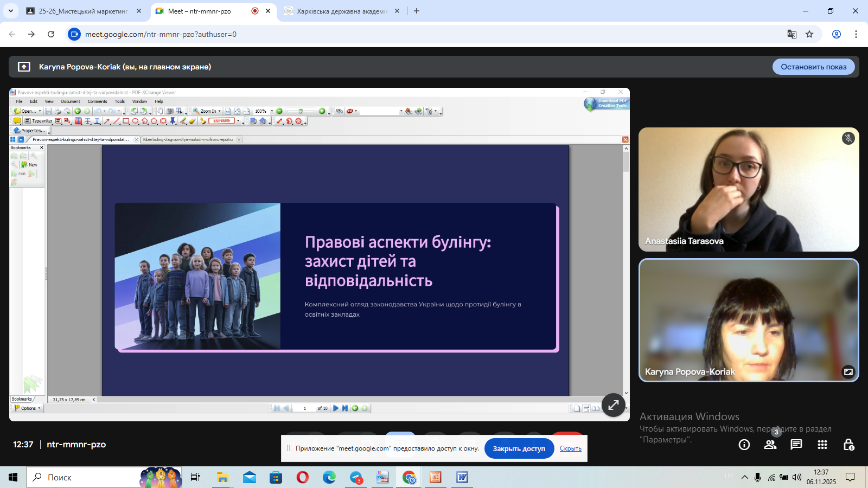Expand the tab search chevron in Chrome

tap(11, 11)
